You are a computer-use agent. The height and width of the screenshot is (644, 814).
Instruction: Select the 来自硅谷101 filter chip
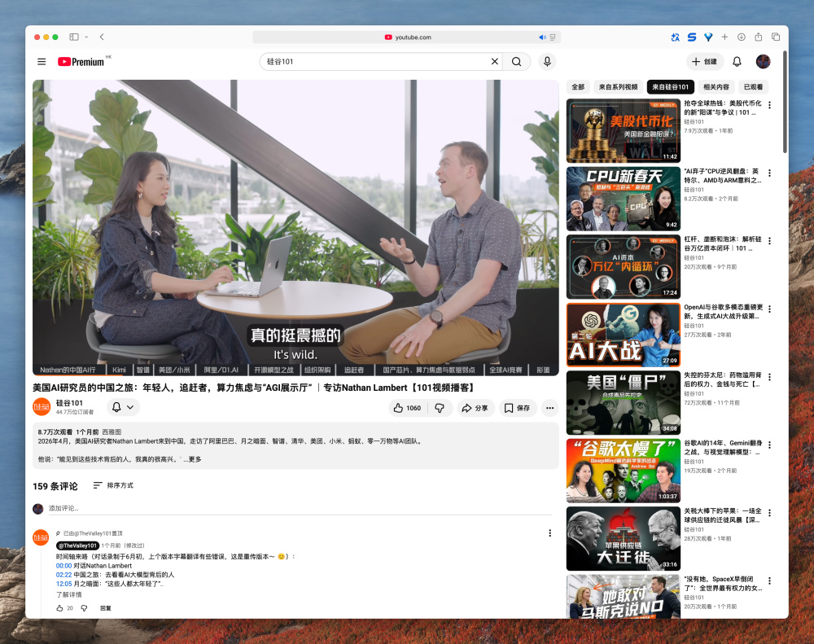pyautogui.click(x=670, y=87)
